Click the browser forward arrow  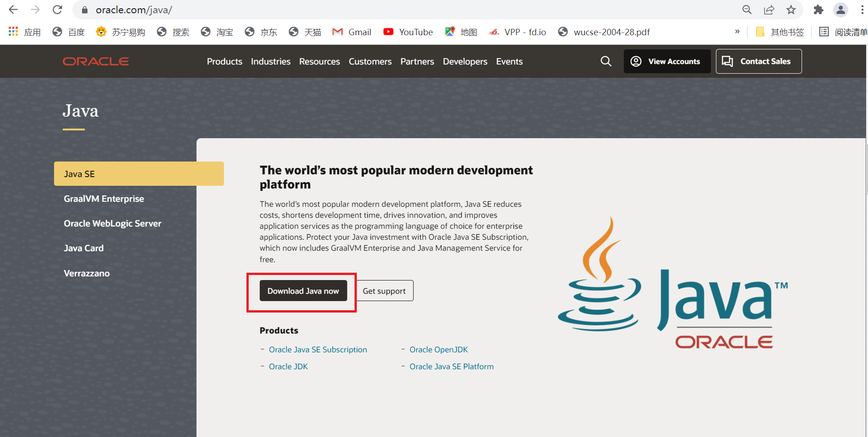[x=35, y=10]
